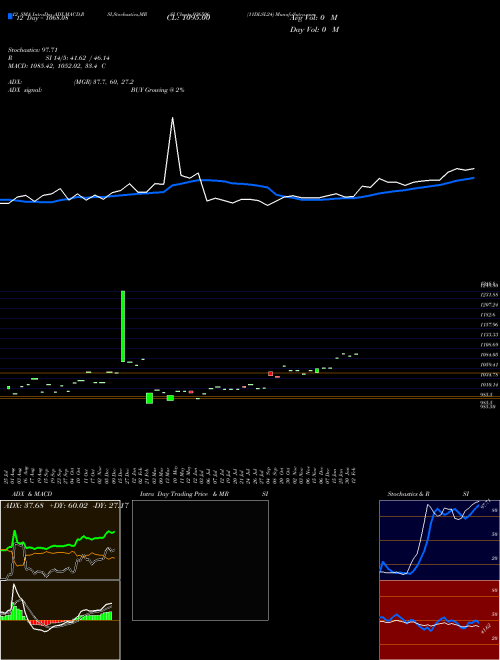The height and width of the screenshot is (660, 500).
Task: Click the "ADX signal:" label
Action: [x=25, y=90]
